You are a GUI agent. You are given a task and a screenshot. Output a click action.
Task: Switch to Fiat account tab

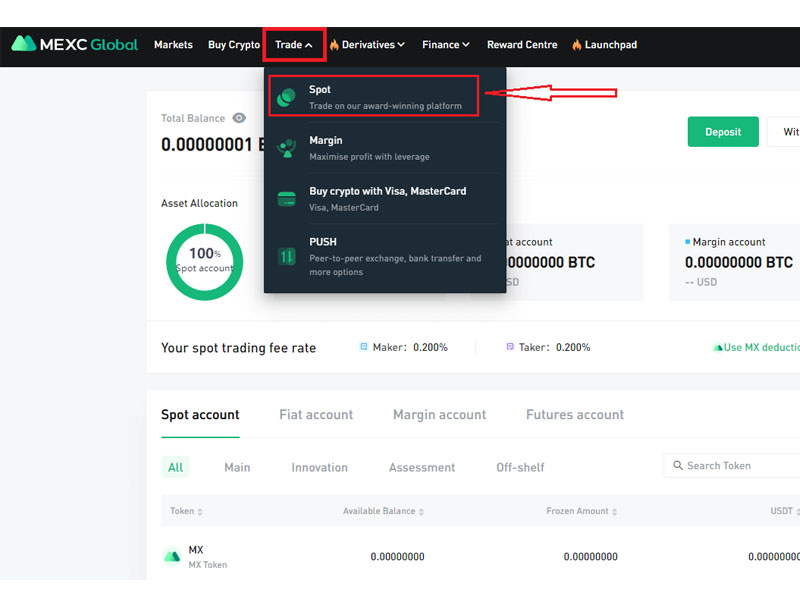316,415
